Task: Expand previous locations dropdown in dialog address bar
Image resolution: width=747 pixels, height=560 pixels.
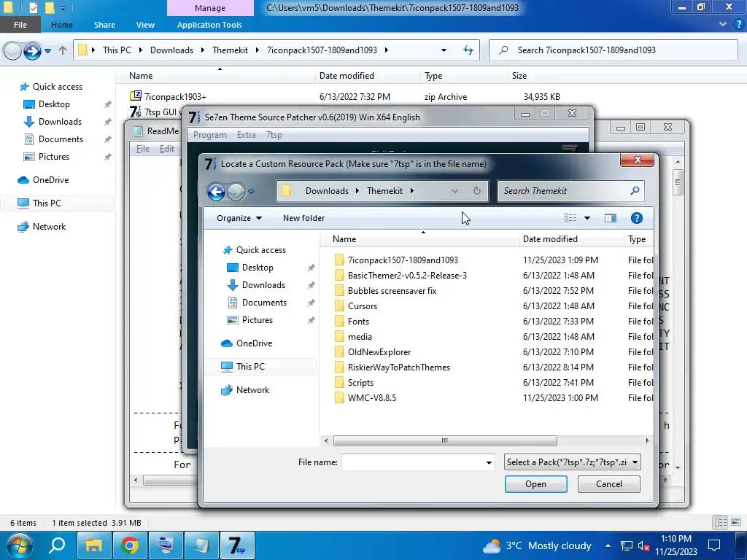Action: (x=455, y=191)
